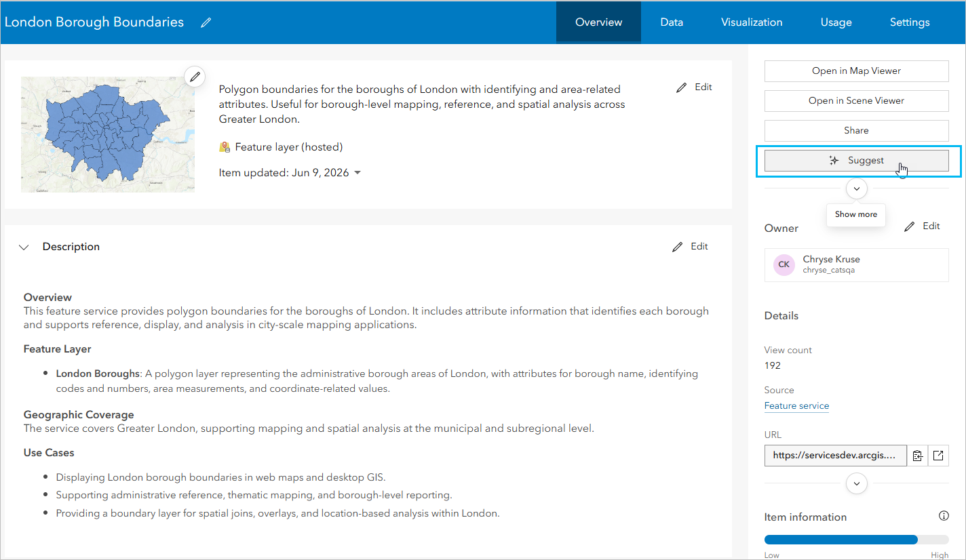
Task: Edit the thumbnail with its pencil button
Action: pyautogui.click(x=195, y=77)
